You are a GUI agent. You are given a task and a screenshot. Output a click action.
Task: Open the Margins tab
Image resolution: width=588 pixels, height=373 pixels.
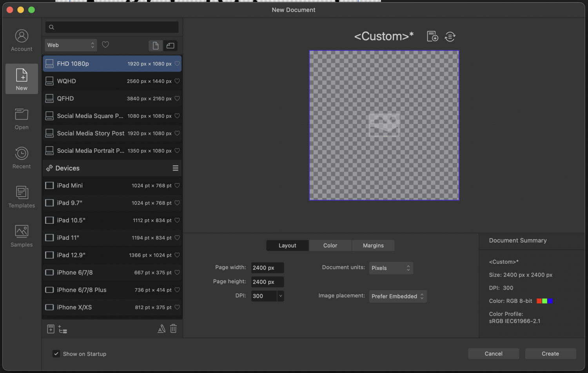click(x=373, y=245)
